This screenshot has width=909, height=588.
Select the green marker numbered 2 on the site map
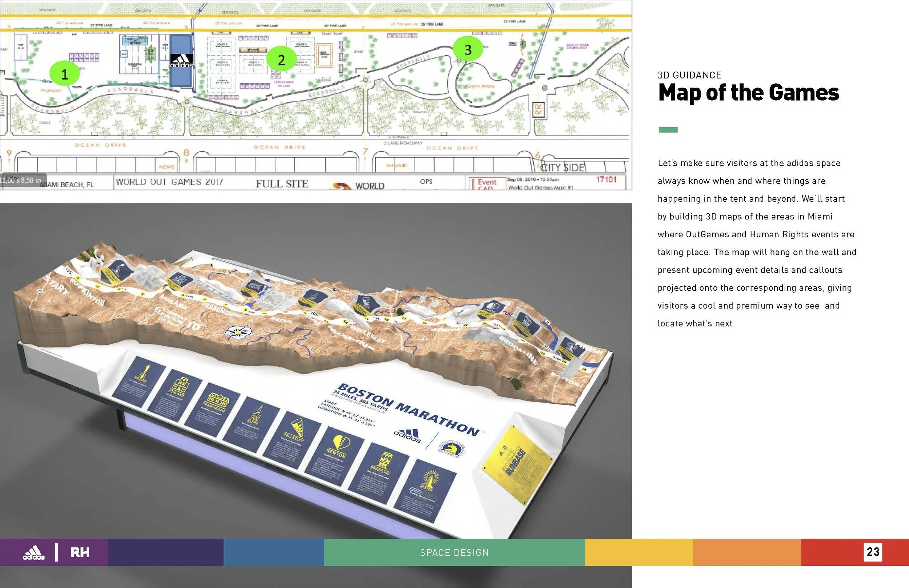(x=281, y=59)
